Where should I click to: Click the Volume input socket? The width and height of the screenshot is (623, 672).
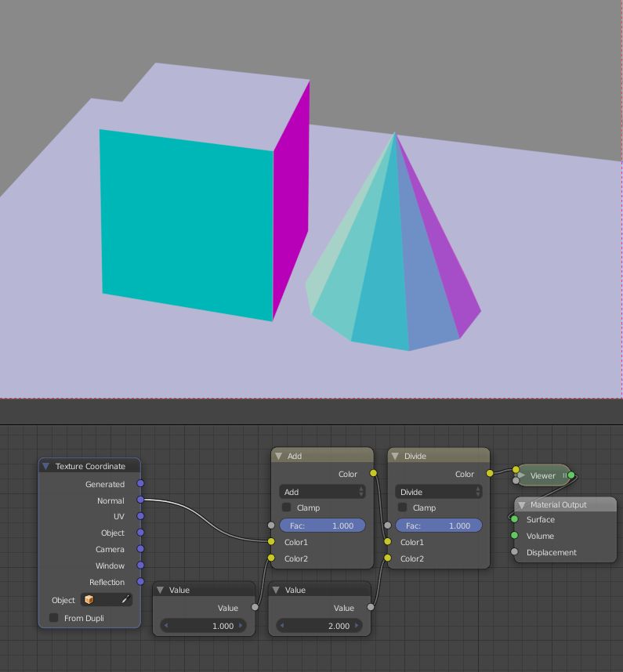point(515,535)
